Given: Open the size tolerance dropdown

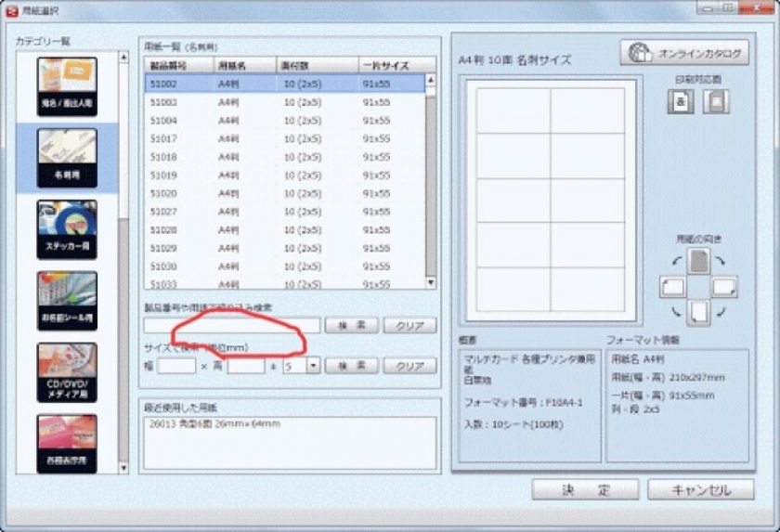Looking at the screenshot, I should click(x=313, y=366).
